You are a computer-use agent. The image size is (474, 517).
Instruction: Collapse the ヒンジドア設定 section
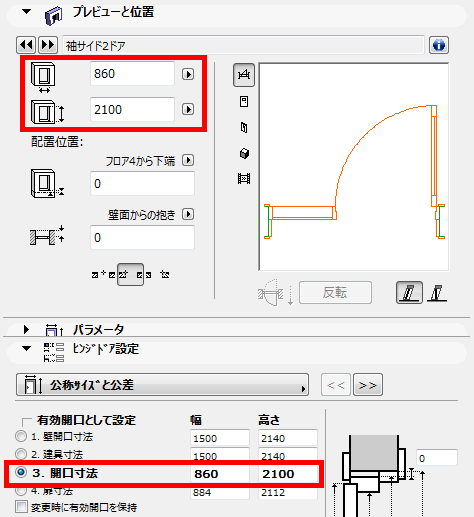pyautogui.click(x=26, y=349)
